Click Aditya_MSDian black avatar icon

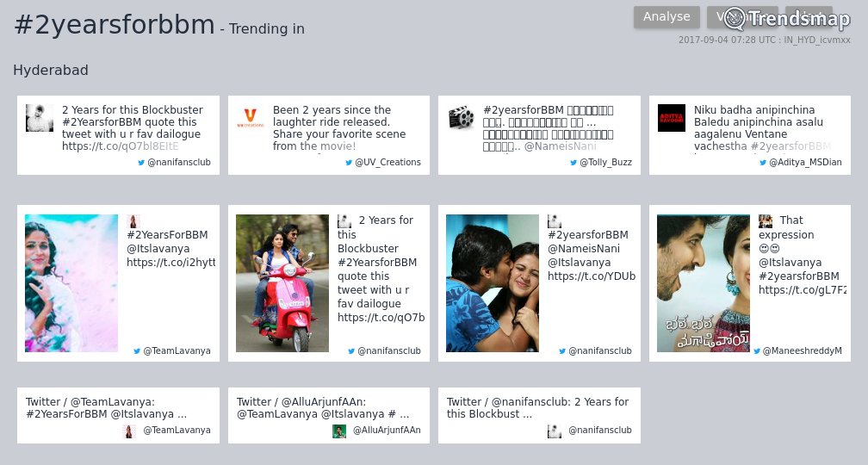tap(672, 118)
